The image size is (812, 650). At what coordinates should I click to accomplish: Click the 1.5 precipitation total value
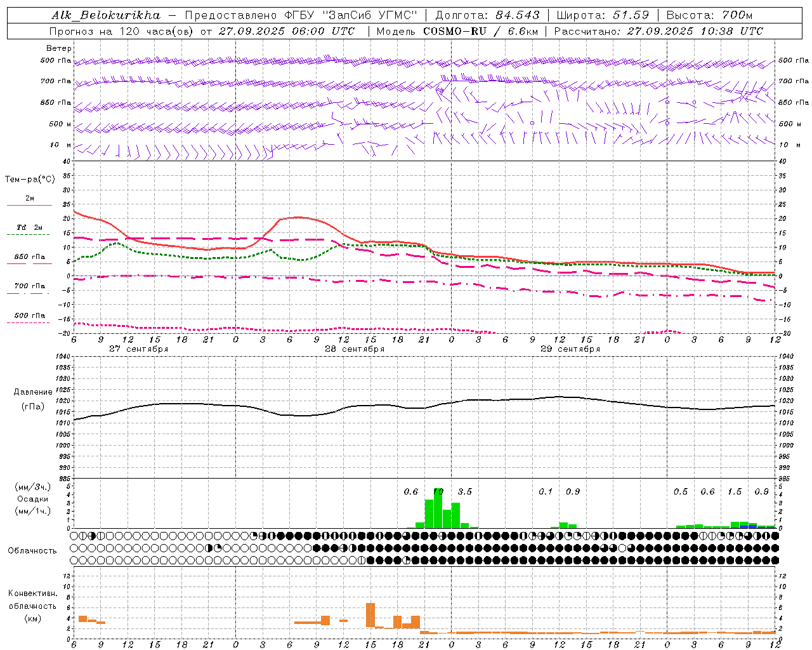[x=735, y=492]
